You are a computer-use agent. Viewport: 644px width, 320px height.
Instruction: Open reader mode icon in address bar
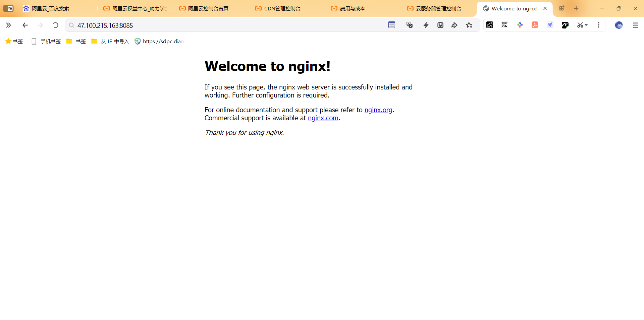[x=392, y=25]
